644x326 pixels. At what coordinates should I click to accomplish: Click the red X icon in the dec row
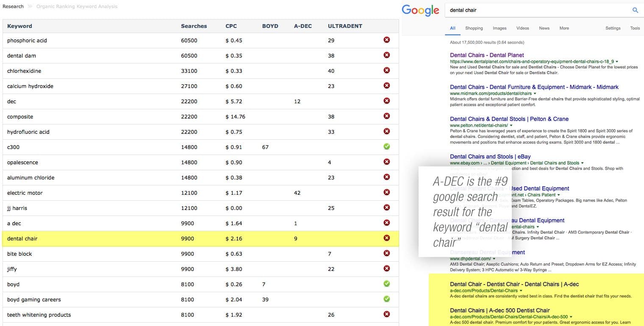[386, 101]
